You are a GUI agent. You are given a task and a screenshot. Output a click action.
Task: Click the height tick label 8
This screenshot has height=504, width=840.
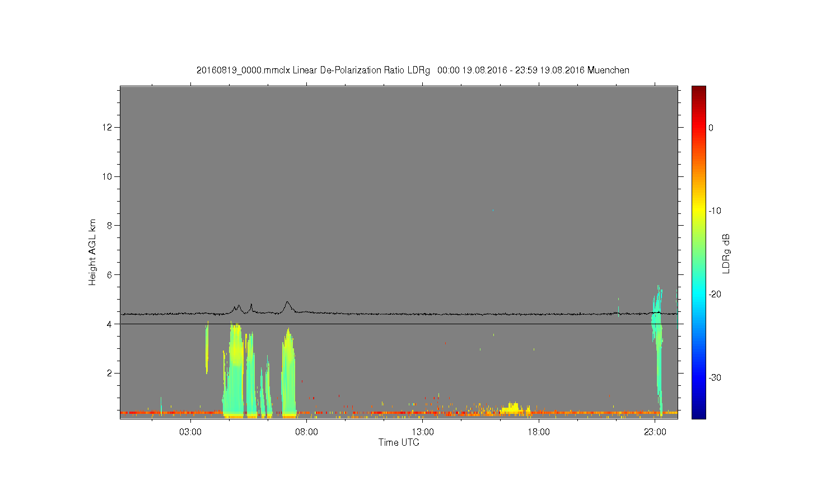110,226
